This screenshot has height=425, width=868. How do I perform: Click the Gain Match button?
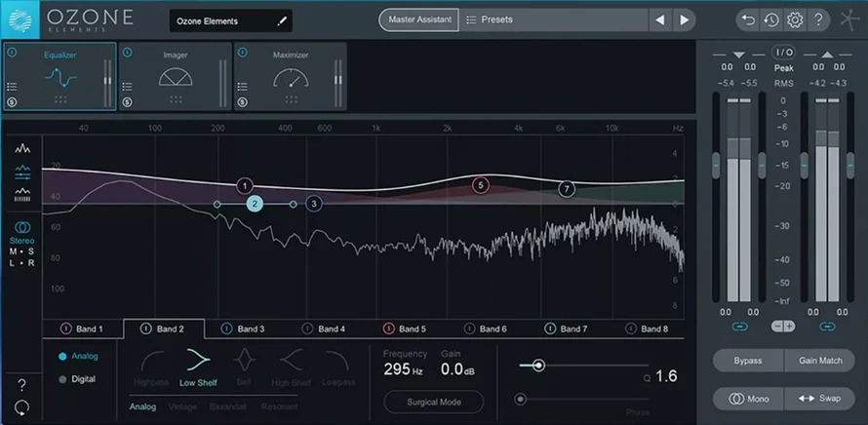tap(820, 361)
